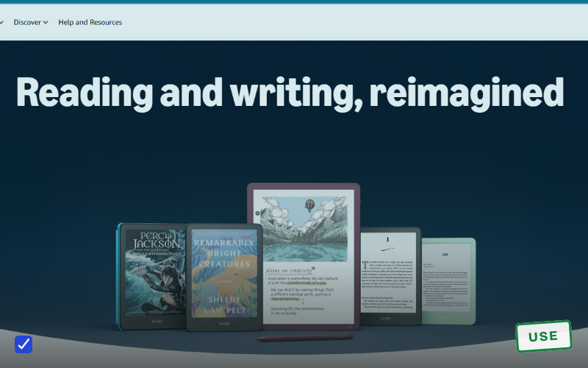Open the Help and Resources link
588x368 pixels.
[x=90, y=22]
